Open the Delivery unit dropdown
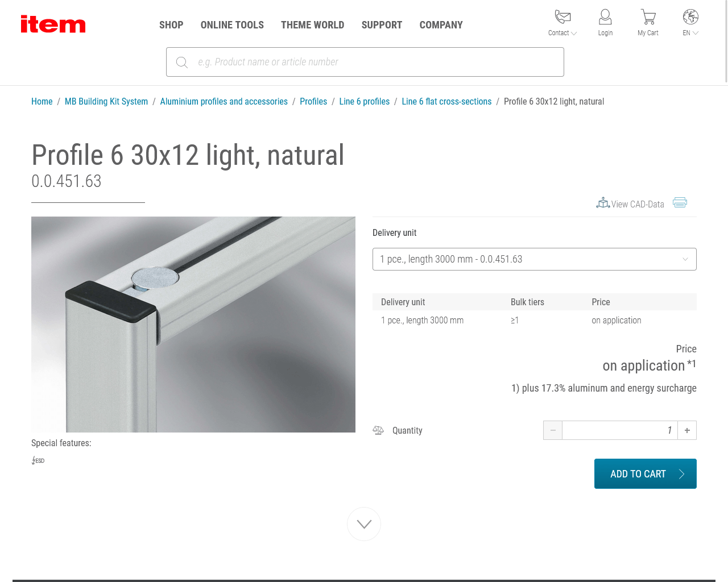 coord(535,259)
